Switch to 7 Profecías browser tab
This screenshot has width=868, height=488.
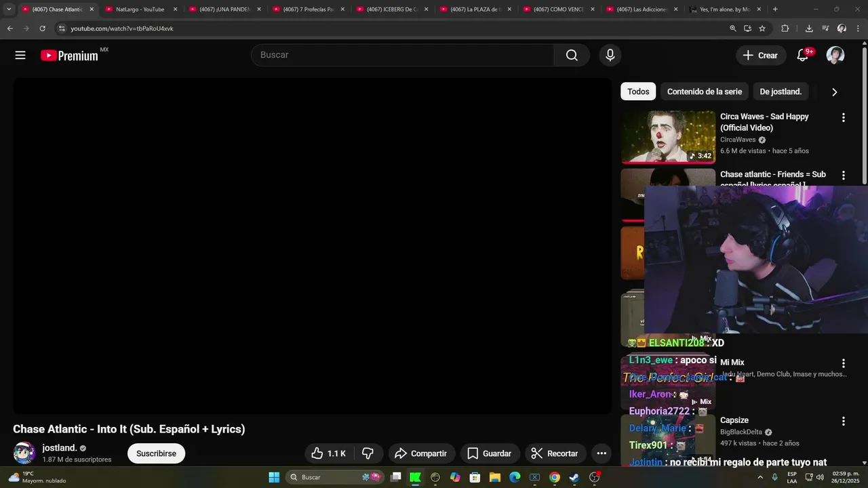(307, 9)
